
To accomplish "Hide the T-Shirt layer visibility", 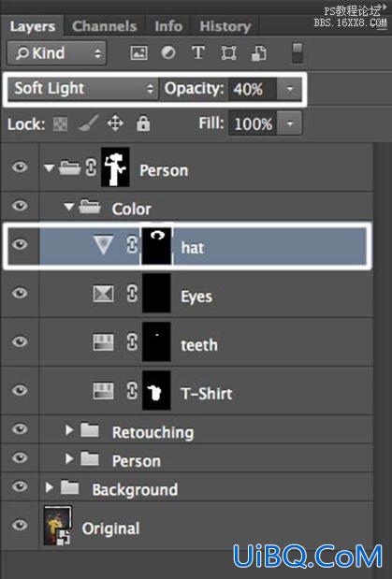I will tap(20, 390).
